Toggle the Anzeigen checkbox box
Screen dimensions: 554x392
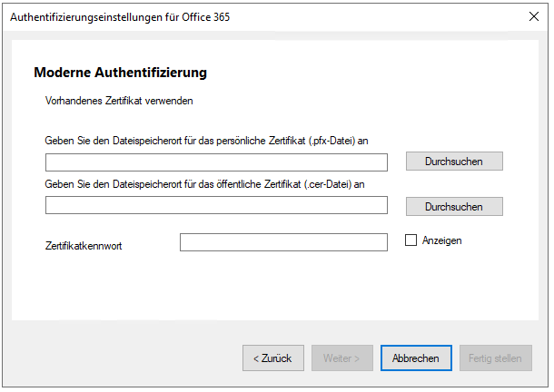[x=411, y=240]
